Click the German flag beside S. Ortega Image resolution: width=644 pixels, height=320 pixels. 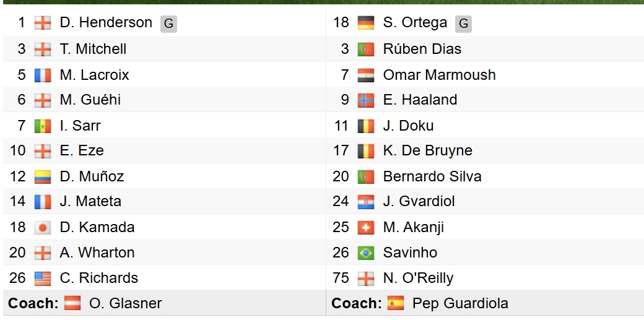coord(365,23)
